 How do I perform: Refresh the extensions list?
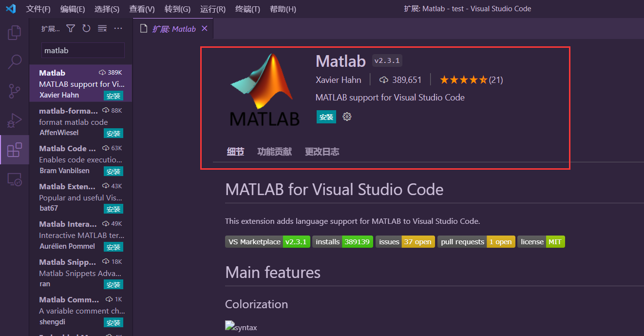click(x=86, y=29)
